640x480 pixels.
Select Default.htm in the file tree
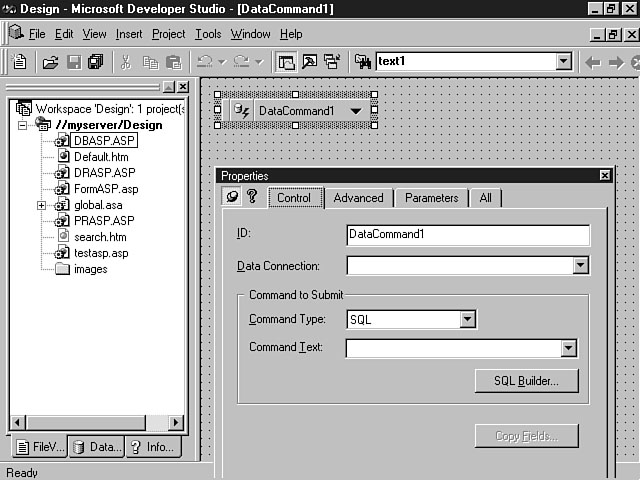[100, 157]
